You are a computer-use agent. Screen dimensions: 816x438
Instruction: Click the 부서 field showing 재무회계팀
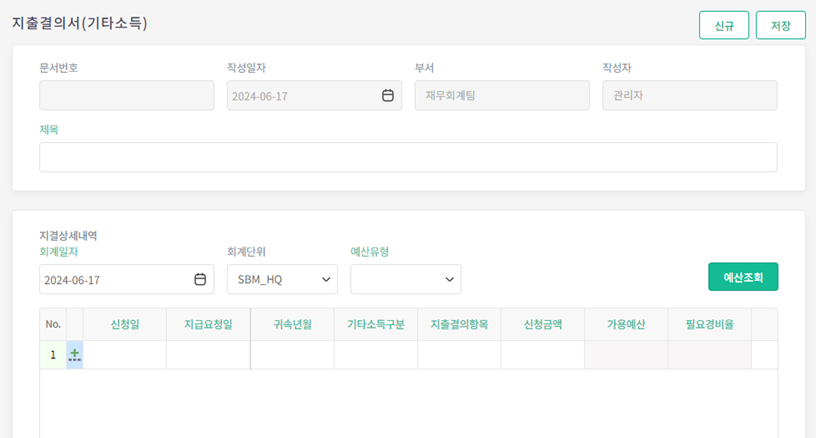pyautogui.click(x=501, y=96)
